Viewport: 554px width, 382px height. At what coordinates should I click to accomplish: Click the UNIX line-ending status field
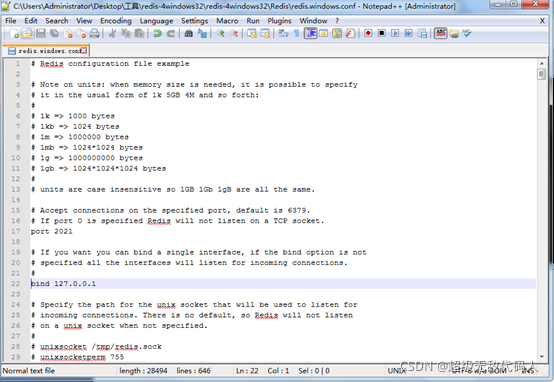pos(396,371)
